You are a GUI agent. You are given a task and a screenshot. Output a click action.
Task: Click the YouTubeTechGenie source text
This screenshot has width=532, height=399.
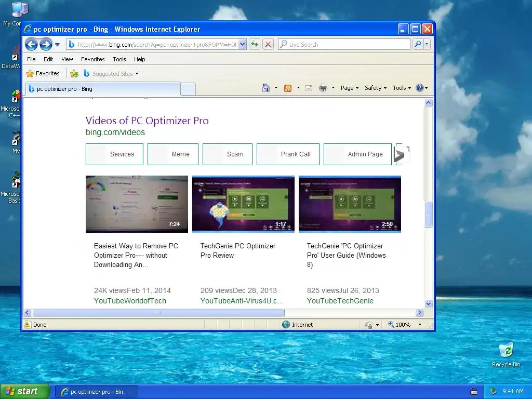(340, 301)
